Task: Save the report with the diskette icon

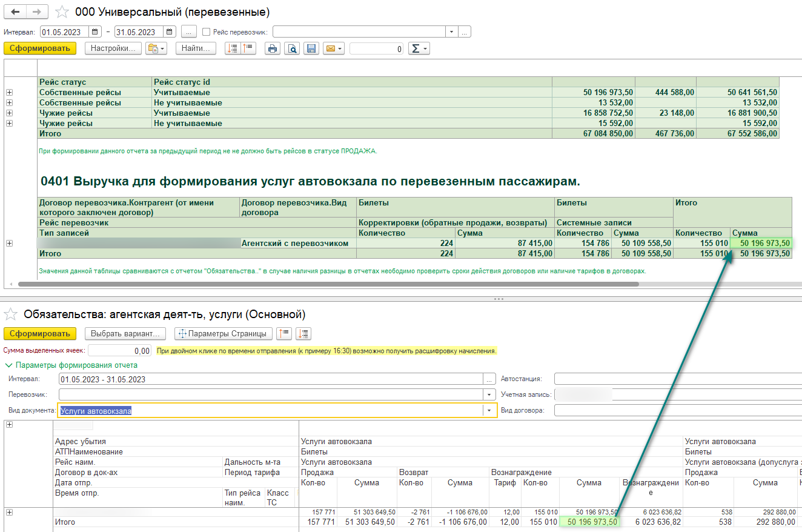Action: click(311, 49)
